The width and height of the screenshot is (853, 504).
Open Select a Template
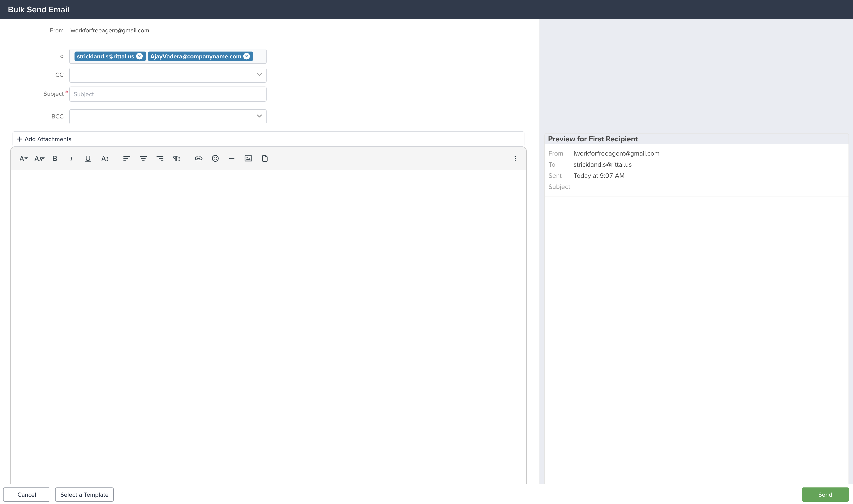click(x=84, y=495)
